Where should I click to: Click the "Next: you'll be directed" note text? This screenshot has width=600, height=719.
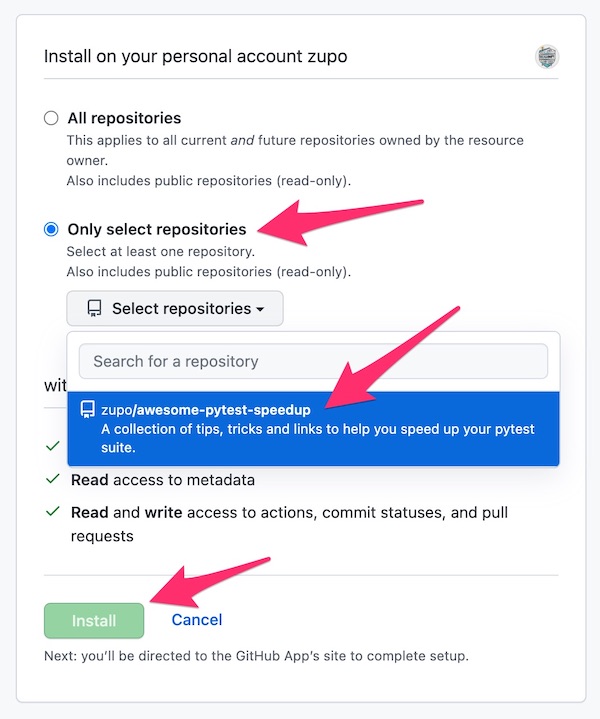click(256, 657)
